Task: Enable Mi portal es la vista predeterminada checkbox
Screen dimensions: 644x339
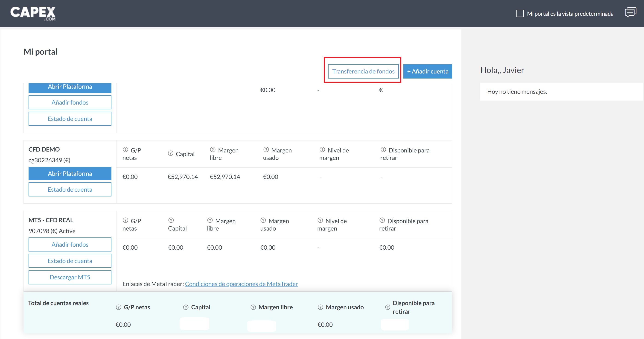Action: point(520,14)
